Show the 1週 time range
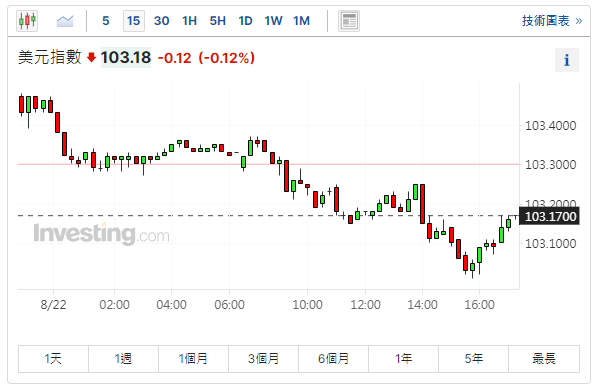The height and width of the screenshot is (390, 599). tap(123, 359)
